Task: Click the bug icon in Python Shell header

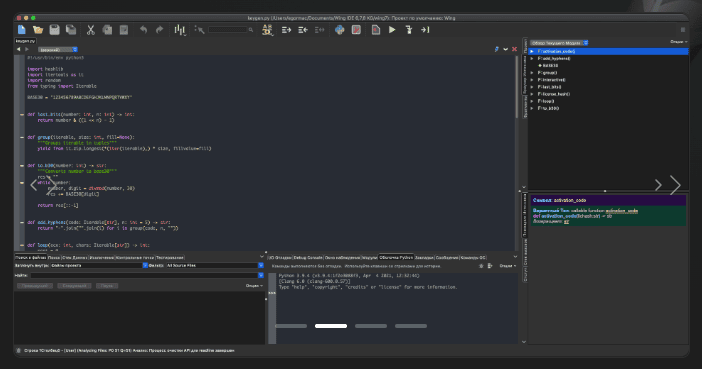Action: pos(481,266)
